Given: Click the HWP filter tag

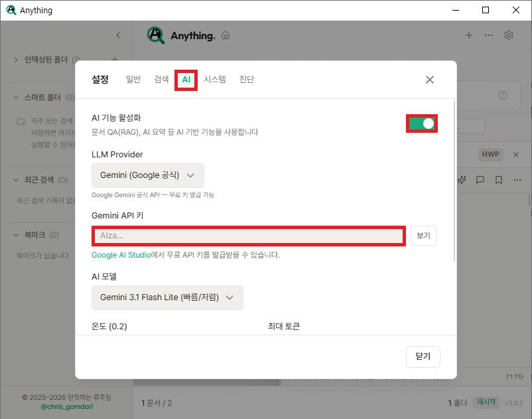Looking at the screenshot, I should [x=490, y=155].
